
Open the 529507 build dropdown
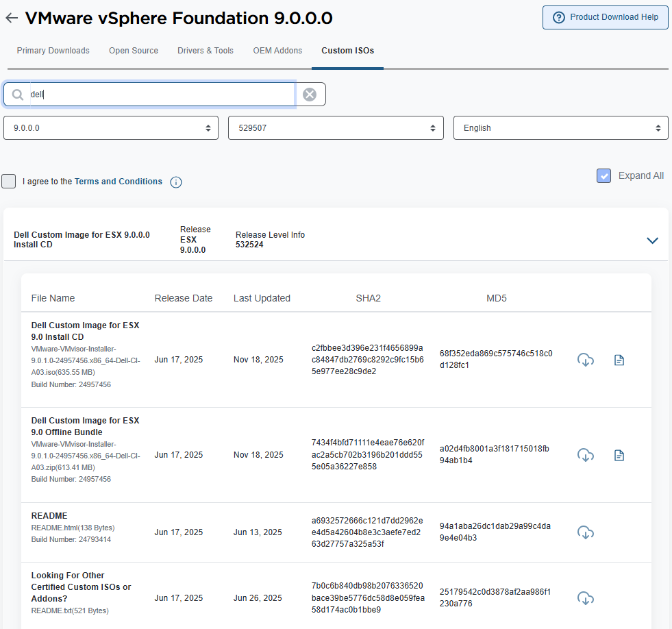point(335,128)
